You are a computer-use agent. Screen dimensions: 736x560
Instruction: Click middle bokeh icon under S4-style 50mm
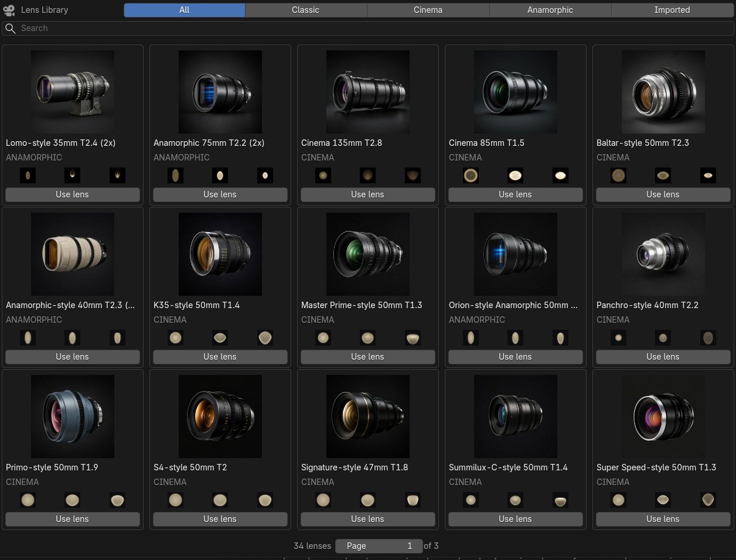point(220,500)
